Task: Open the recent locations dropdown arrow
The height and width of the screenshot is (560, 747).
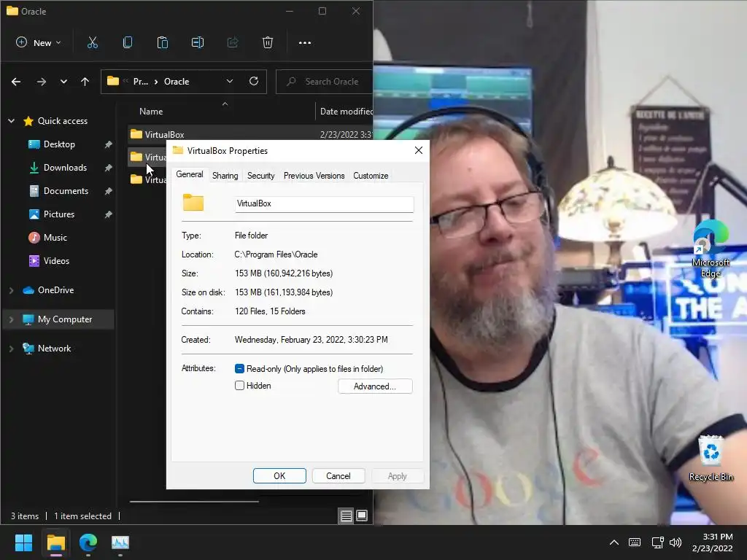Action: (63, 82)
